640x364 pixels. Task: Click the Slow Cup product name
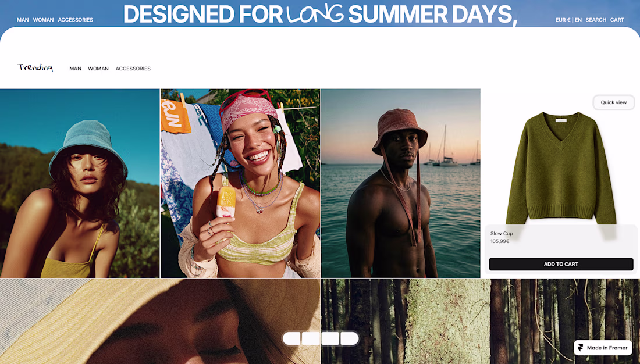pos(501,233)
